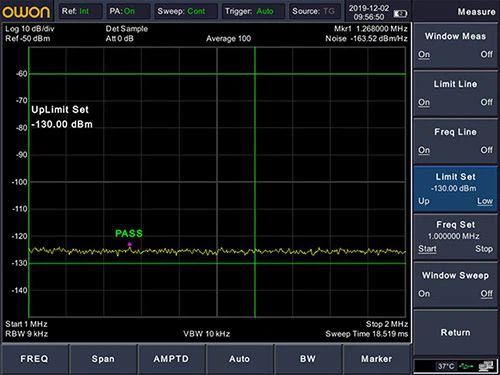Enable Freq Line On

pyautogui.click(x=424, y=150)
